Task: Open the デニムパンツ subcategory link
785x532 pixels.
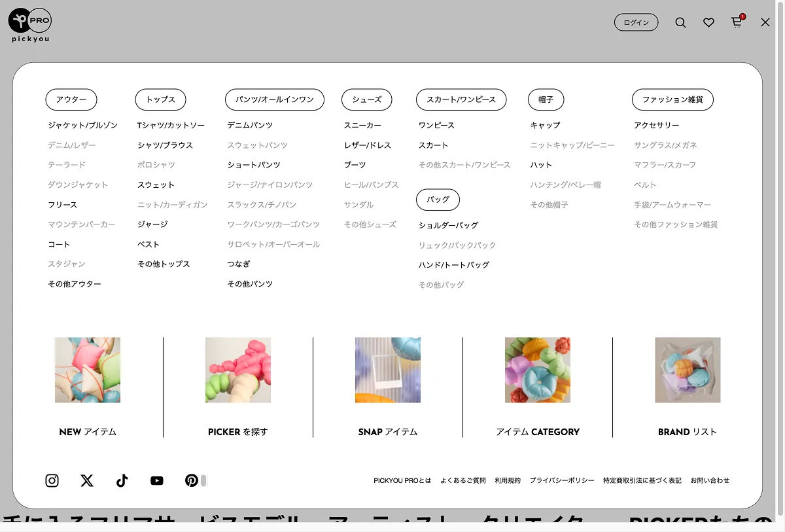Action: pos(250,125)
